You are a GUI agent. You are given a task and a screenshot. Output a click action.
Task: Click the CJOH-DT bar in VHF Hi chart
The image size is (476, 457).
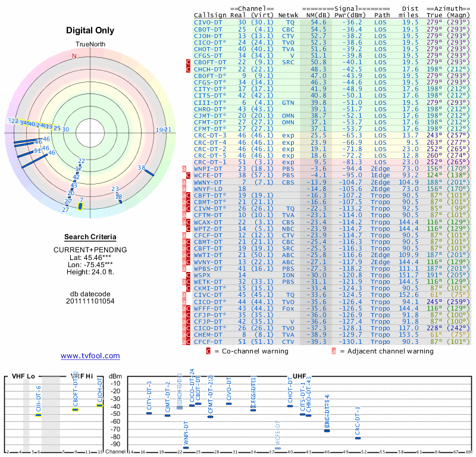point(100,405)
